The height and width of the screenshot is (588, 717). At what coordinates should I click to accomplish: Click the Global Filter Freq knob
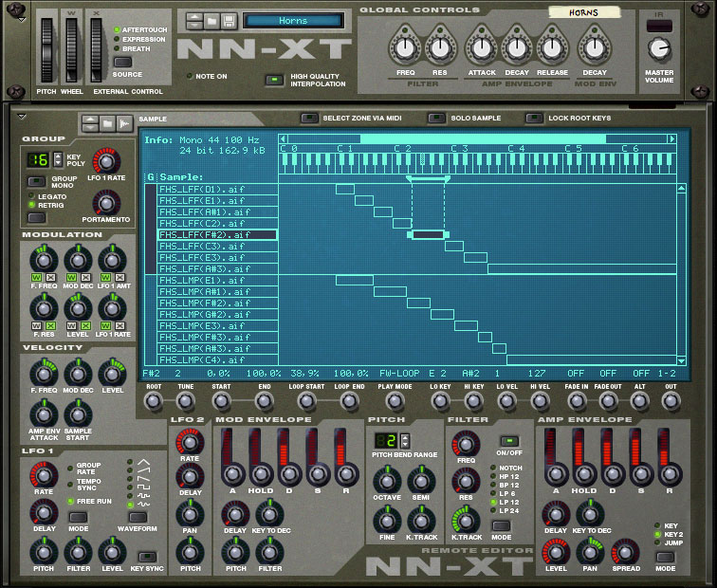coord(405,48)
